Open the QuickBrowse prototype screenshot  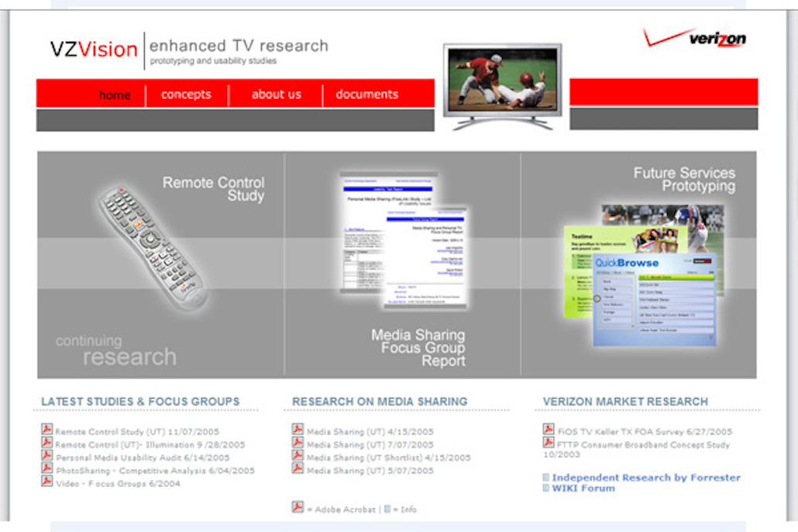(655, 298)
